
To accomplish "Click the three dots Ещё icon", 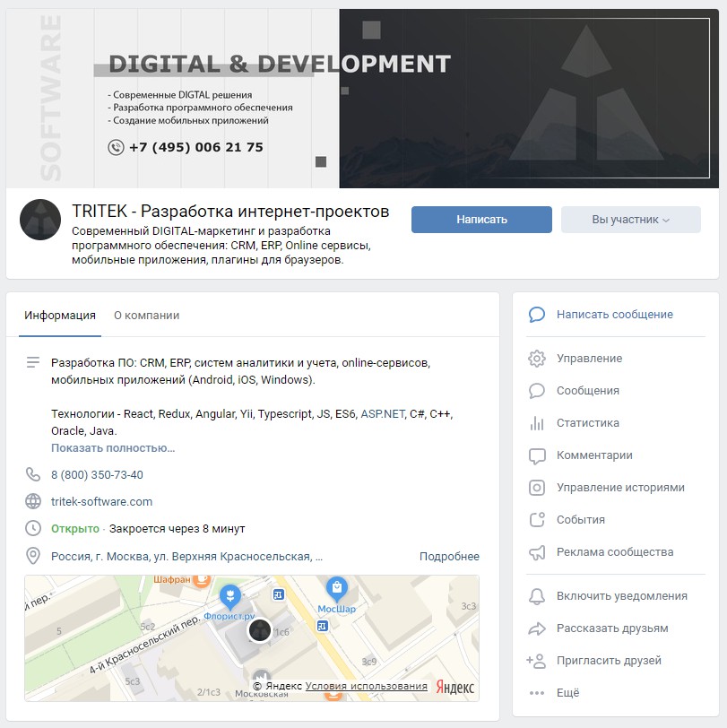I will (537, 693).
